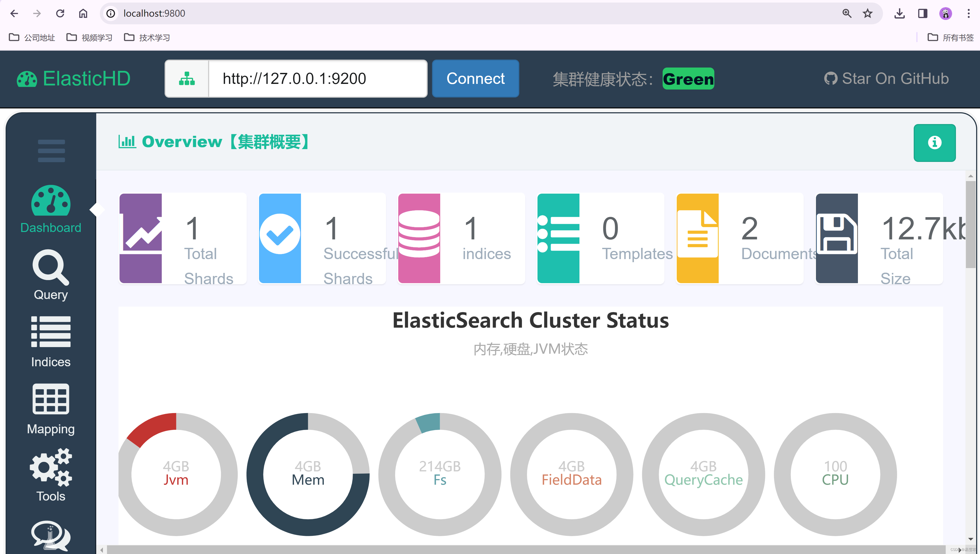Click the Mem donut chart

(x=308, y=474)
